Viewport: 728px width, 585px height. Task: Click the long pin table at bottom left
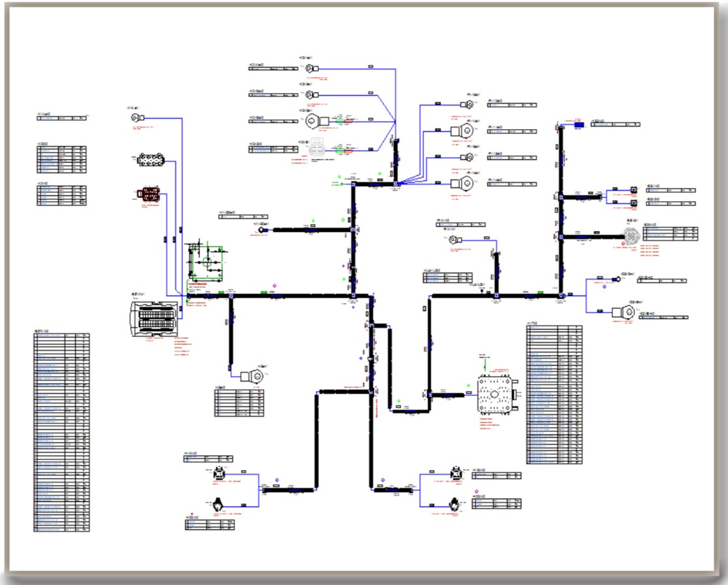(x=62, y=432)
